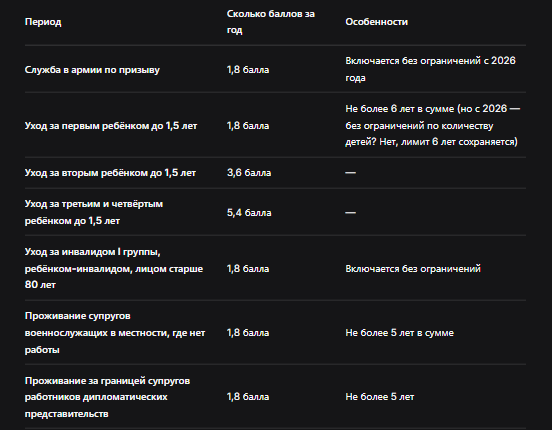
Task: Select 'Не более 5 лет в сумме' text
Action: point(399,333)
